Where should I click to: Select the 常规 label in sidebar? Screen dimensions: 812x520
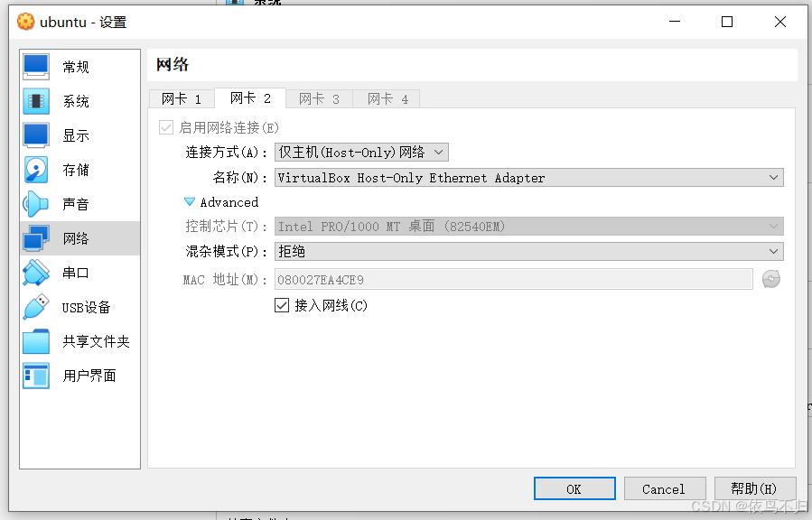point(76,67)
